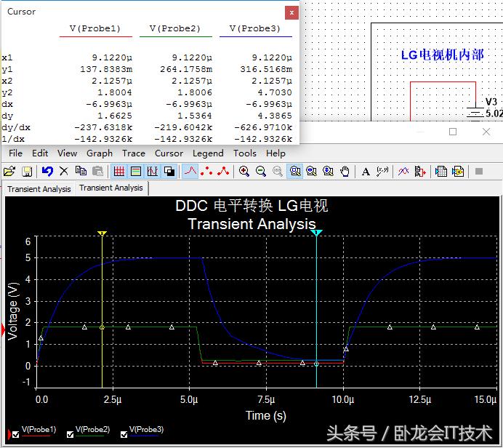Open the Tools menu
Screen dimensions: 503x448
(244, 153)
